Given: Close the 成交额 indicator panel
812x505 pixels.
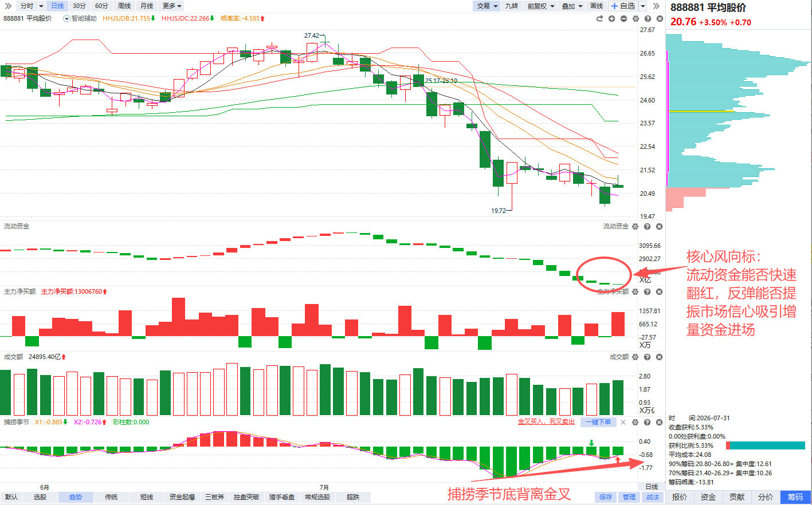Looking at the screenshot, I should 659,357.
